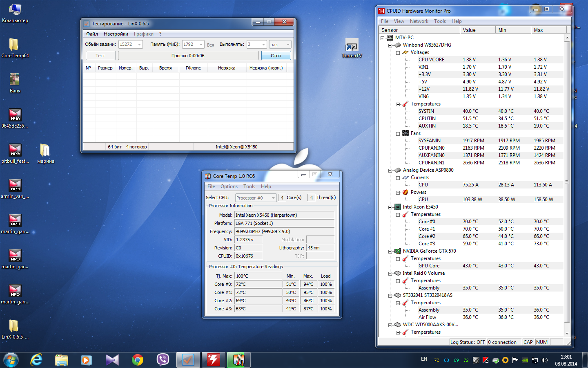Click the ST332041 hard drive icon
Viewport: 588px width, 368px height.
(398, 295)
